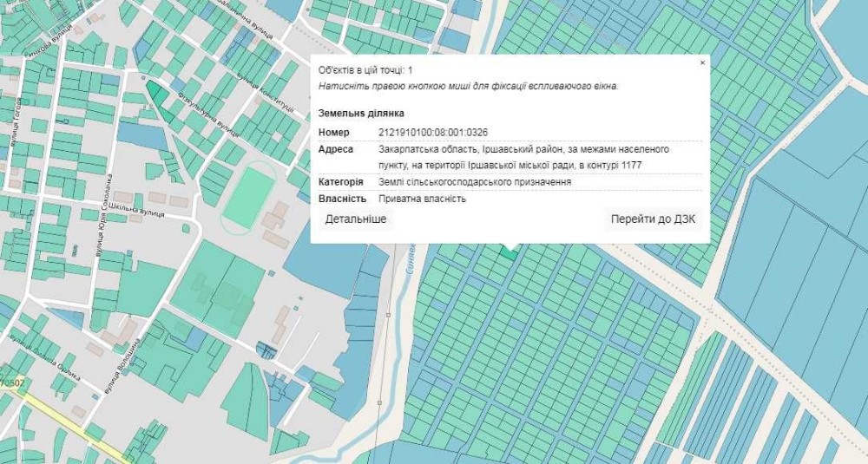Click the вулиця Волошина street label
This screenshot has height=464, width=868.
point(128,363)
